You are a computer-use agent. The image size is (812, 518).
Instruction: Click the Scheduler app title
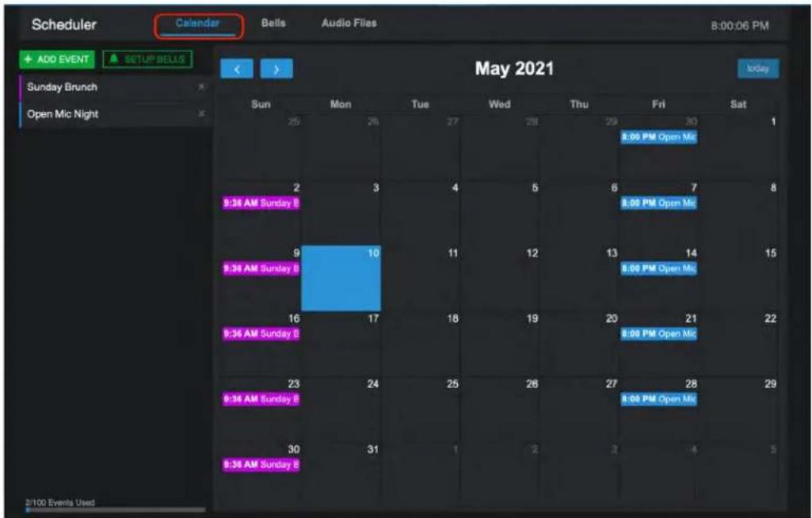click(64, 25)
